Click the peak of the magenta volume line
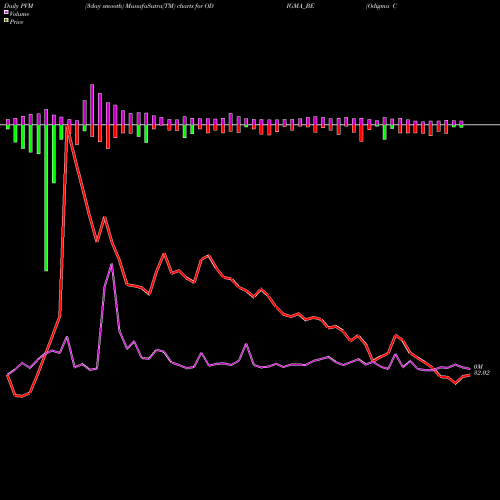This screenshot has width=500, height=500. pyautogui.click(x=112, y=264)
